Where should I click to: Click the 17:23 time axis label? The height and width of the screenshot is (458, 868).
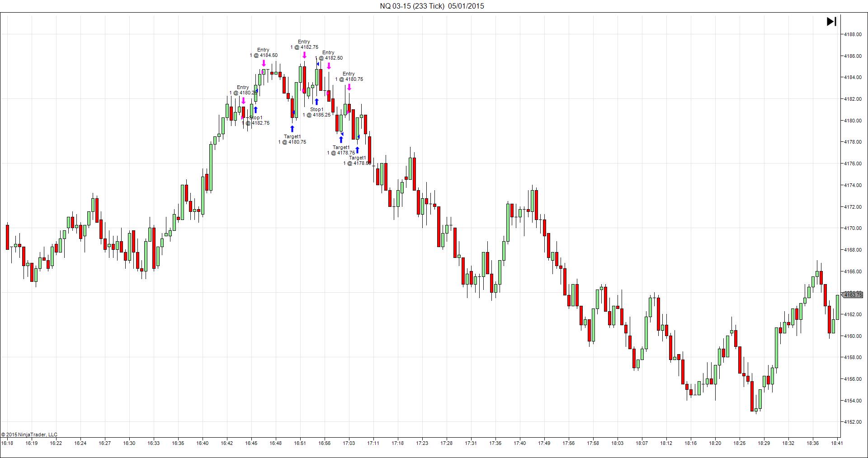422,443
